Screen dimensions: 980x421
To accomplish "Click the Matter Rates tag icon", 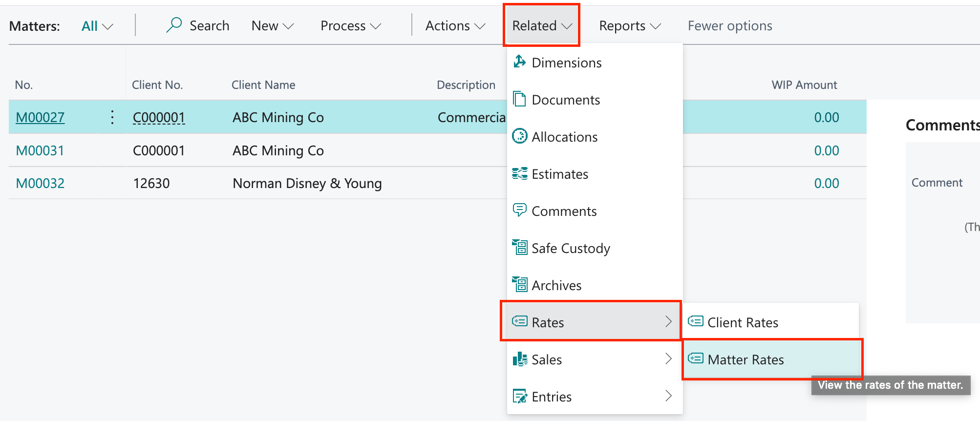I will pyautogui.click(x=695, y=358).
